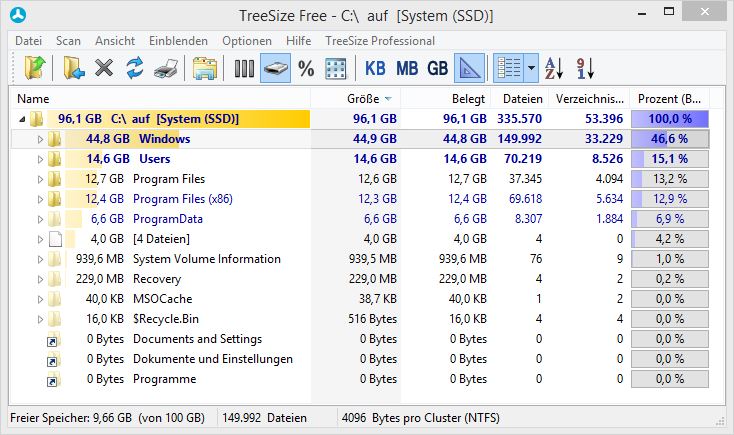Viewport: 734px width, 435px height.
Task: Toggle the percent view icon
Action: pyautogui.click(x=306, y=68)
